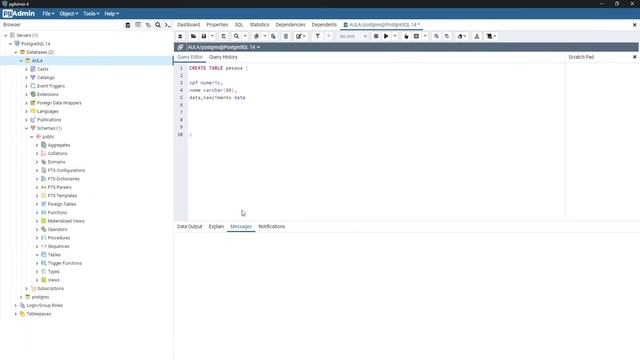Click the 'data_nascimento date' line in editor
Screen dimensions: 640x360
click(217, 98)
